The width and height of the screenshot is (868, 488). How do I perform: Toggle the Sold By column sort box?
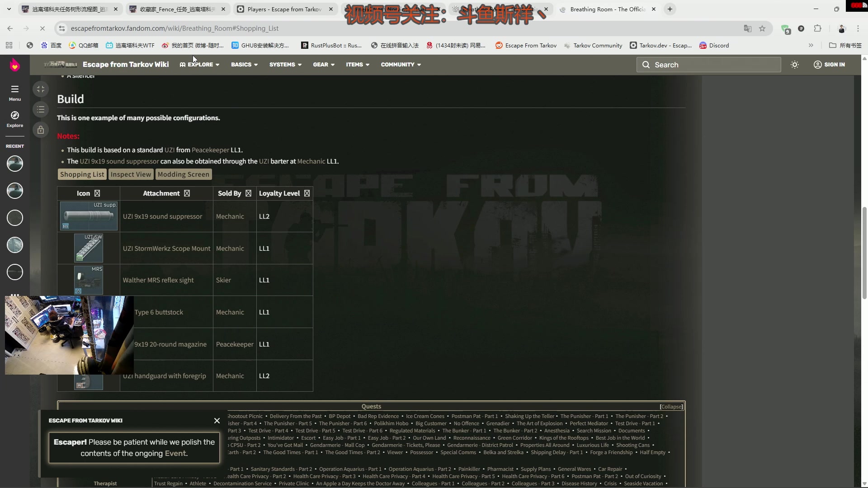[248, 193]
